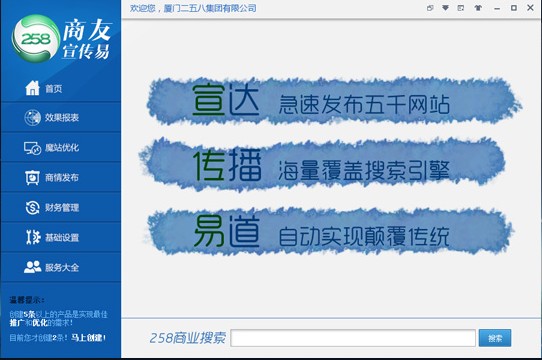This screenshot has width=542, height=360.
Task: Click the 基础设置 wrench icon
Action: [x=33, y=237]
